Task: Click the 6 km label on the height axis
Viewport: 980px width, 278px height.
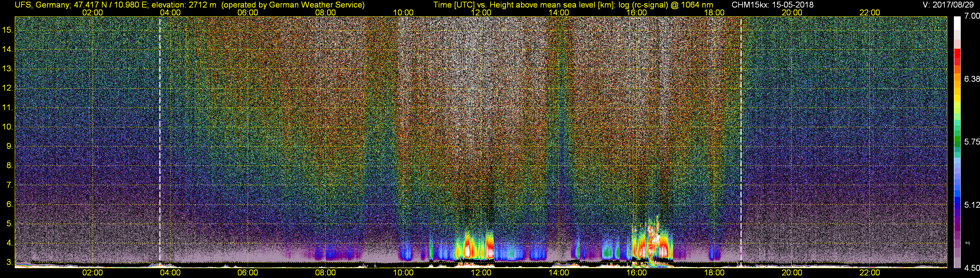Action: click(x=9, y=204)
